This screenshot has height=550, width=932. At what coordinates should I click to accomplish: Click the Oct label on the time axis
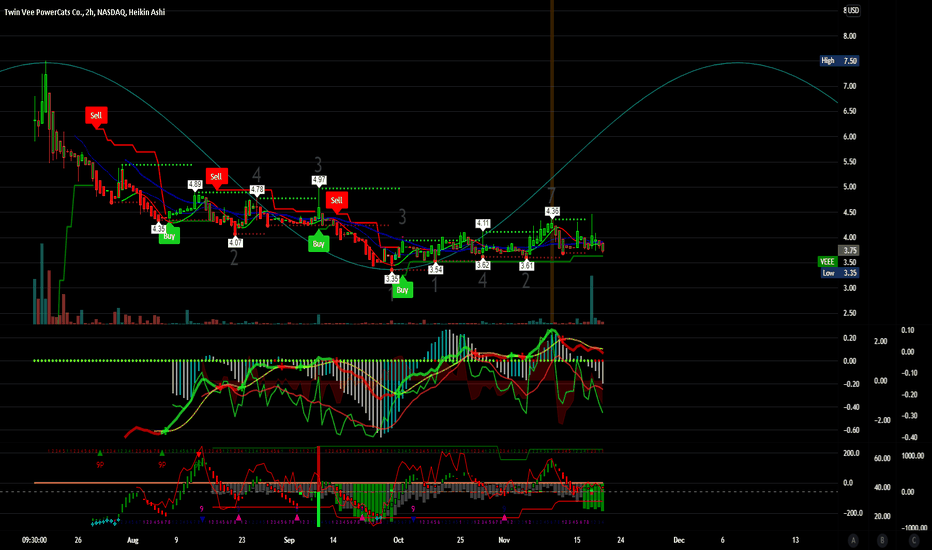click(x=398, y=540)
